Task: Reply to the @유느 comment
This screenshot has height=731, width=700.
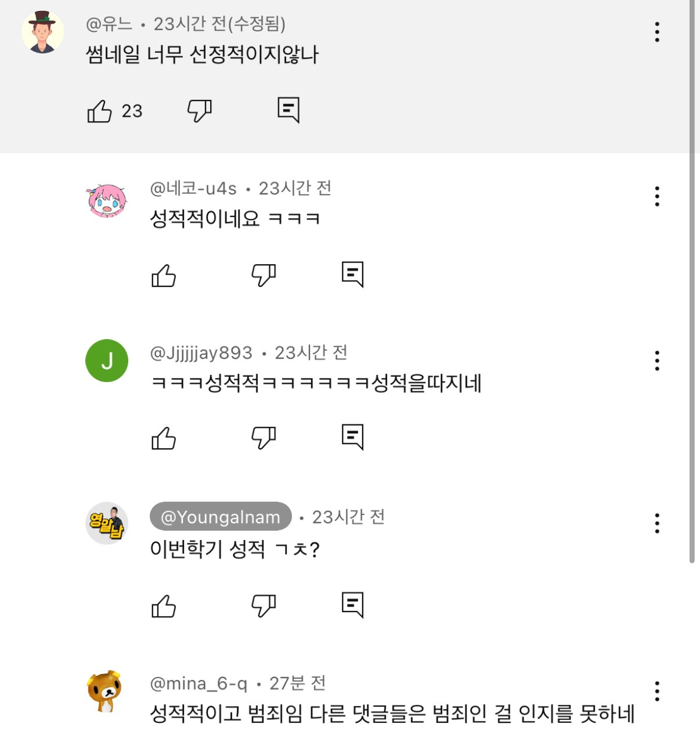Action: 288,109
